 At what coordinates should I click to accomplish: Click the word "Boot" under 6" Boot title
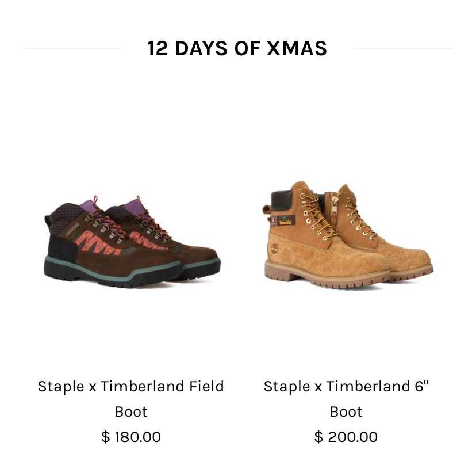pyautogui.click(x=346, y=412)
